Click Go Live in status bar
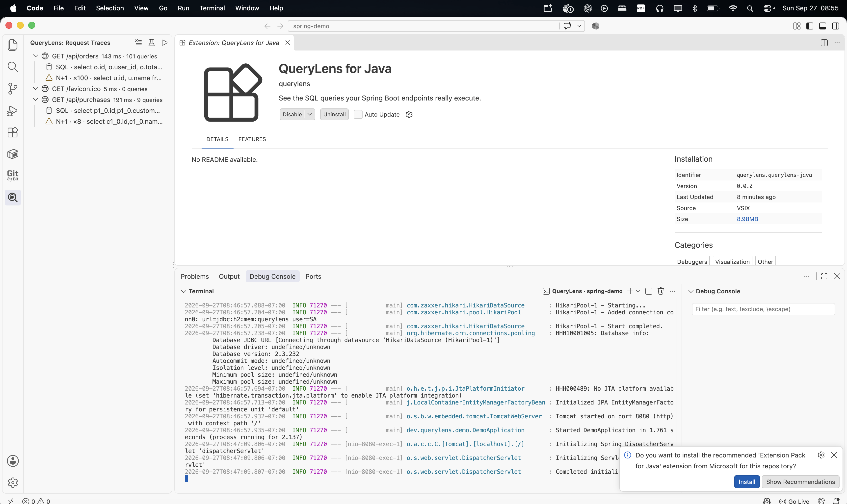The width and height of the screenshot is (847, 504). coord(794,501)
